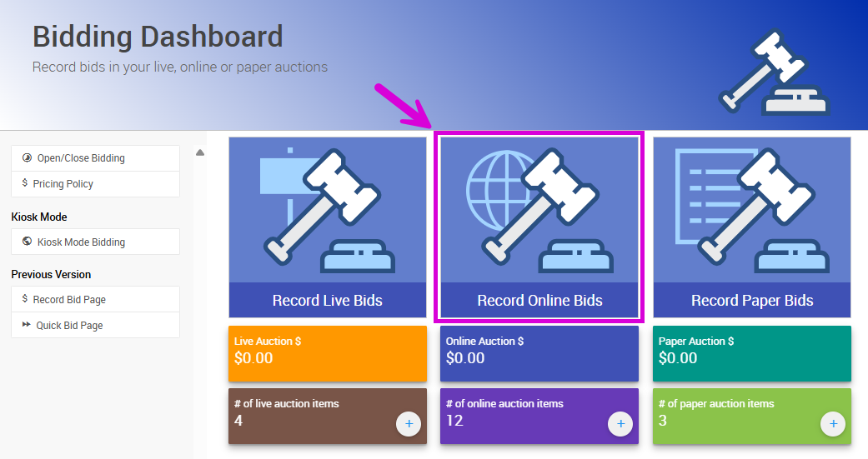Add an online auction item with plus button
This screenshot has width=868, height=459.
pyautogui.click(x=620, y=424)
